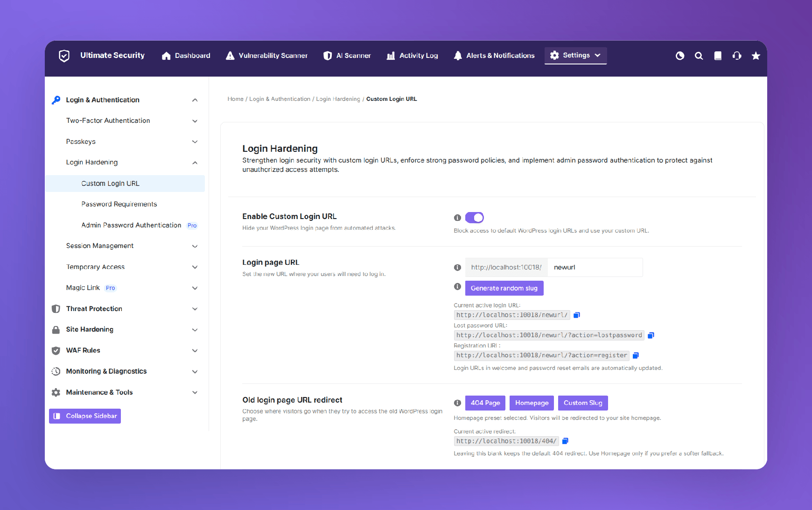Choose the Homepage redirect option
The height and width of the screenshot is (510, 812).
(532, 403)
